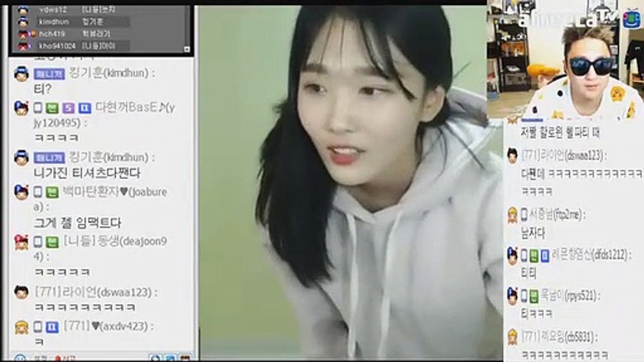
Task: Click avatar of kimdhun's '티?' message
Action: (x=21, y=73)
